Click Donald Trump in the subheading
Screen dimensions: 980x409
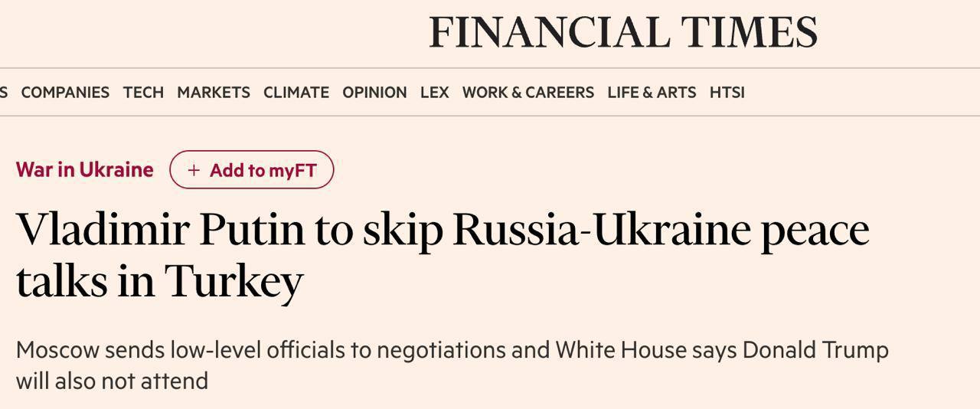pyautogui.click(x=815, y=350)
